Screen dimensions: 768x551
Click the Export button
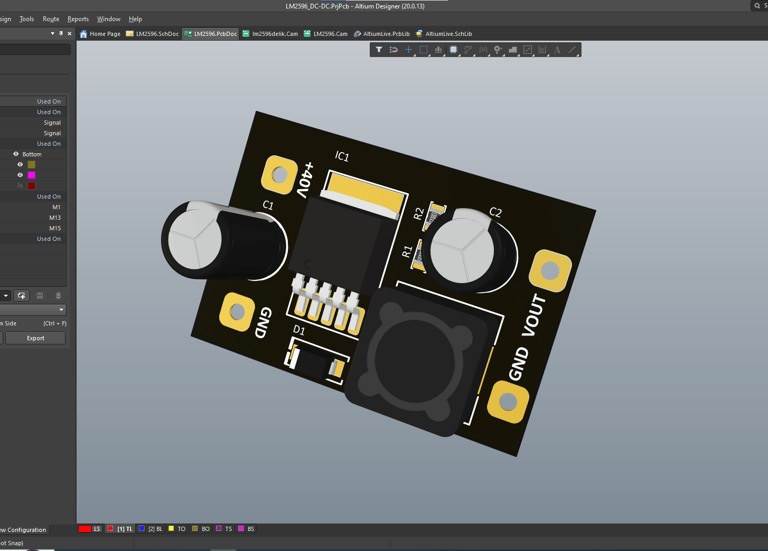[35, 338]
